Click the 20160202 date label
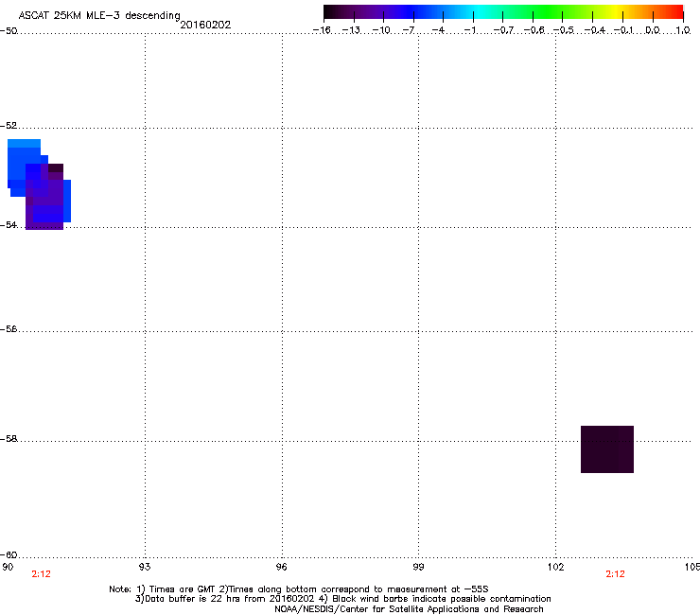The image size is (700, 615). 205,25
